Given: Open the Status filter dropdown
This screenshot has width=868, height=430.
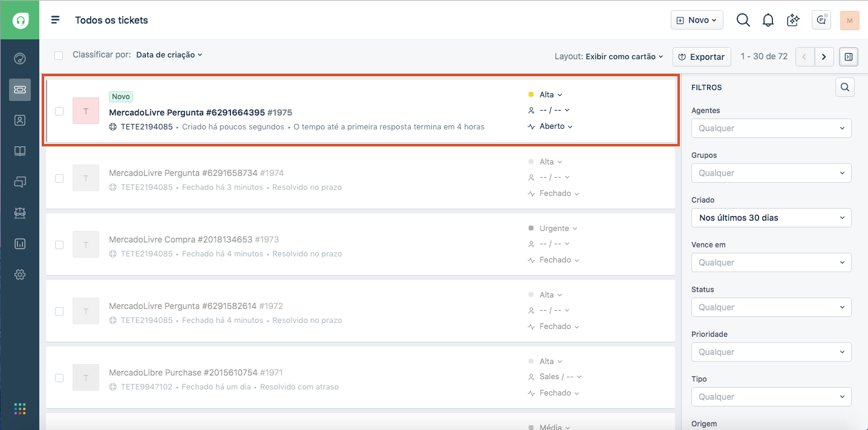Looking at the screenshot, I should click(771, 307).
